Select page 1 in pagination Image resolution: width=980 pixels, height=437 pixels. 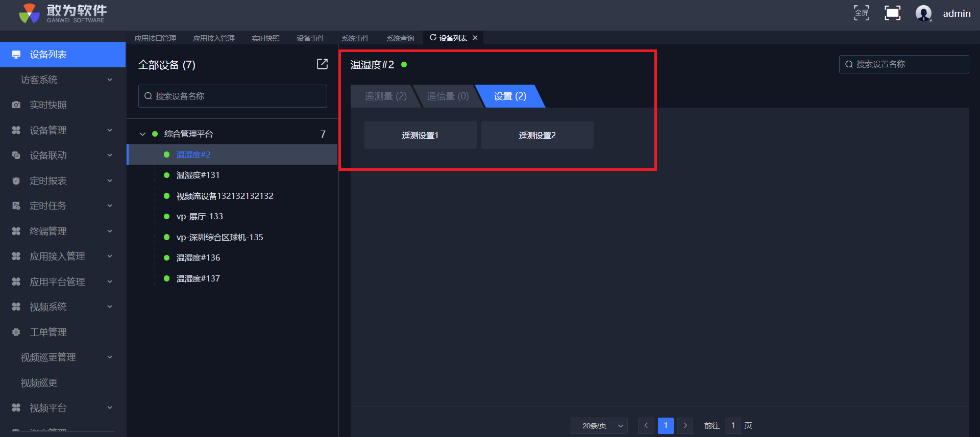(666, 425)
